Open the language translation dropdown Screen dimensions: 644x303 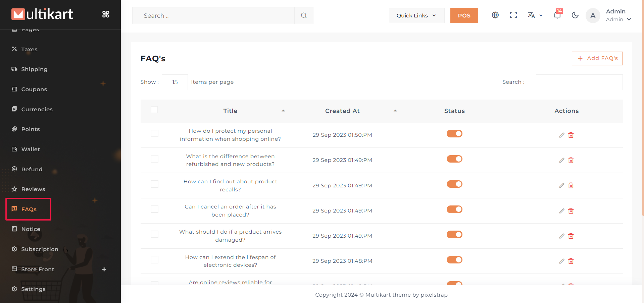point(535,15)
